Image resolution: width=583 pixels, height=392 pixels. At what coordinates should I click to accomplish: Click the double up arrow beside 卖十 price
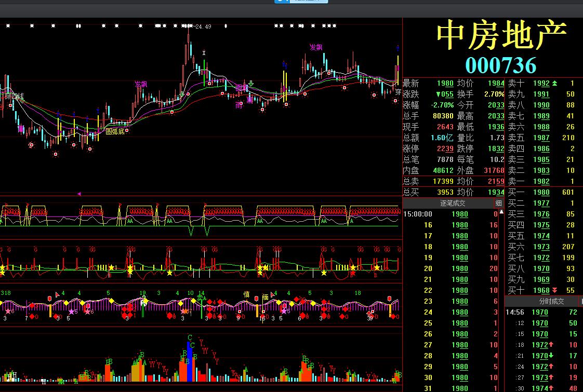(x=555, y=83)
